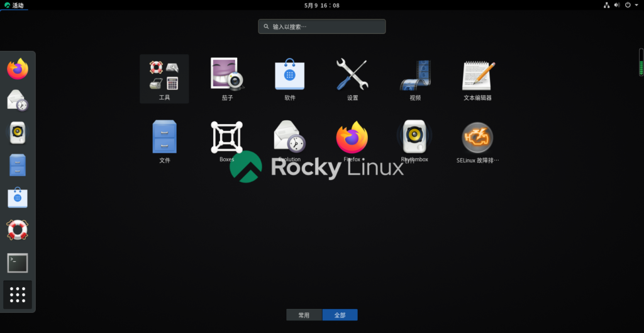The height and width of the screenshot is (333, 644).
Task: Open the 软件 software center in app grid
Action: tap(290, 79)
